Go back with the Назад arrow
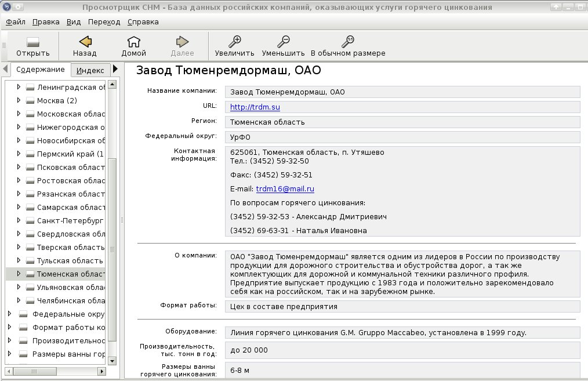 [85, 41]
